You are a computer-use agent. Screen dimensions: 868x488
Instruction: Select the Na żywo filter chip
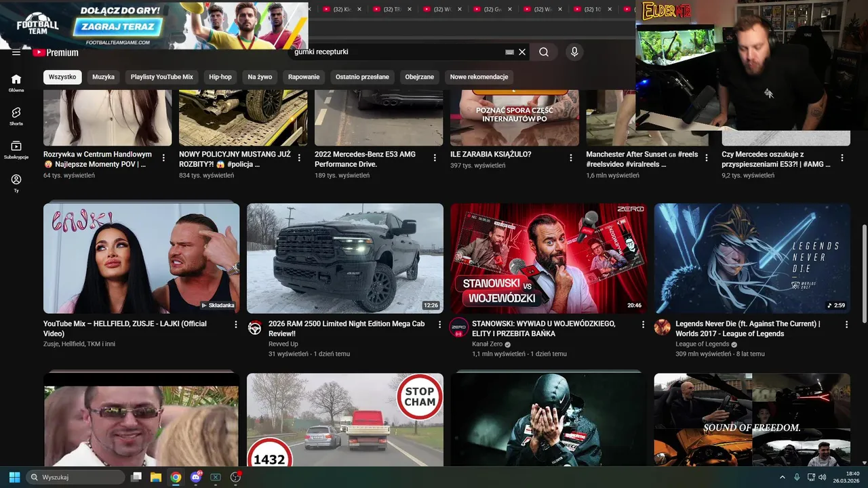coord(260,77)
